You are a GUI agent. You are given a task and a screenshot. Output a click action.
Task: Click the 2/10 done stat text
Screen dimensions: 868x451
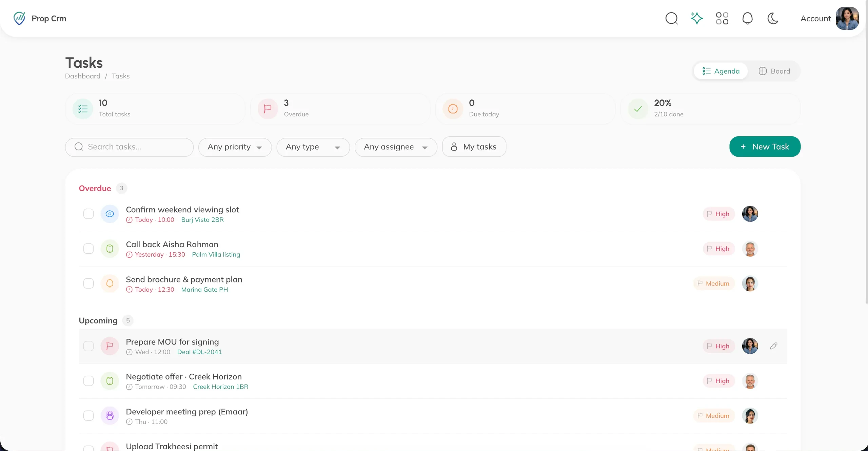pyautogui.click(x=669, y=114)
